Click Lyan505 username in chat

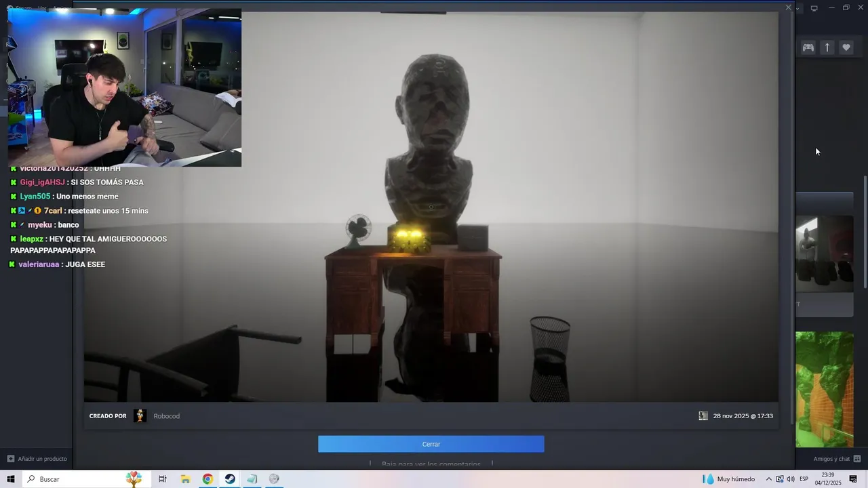pos(35,197)
